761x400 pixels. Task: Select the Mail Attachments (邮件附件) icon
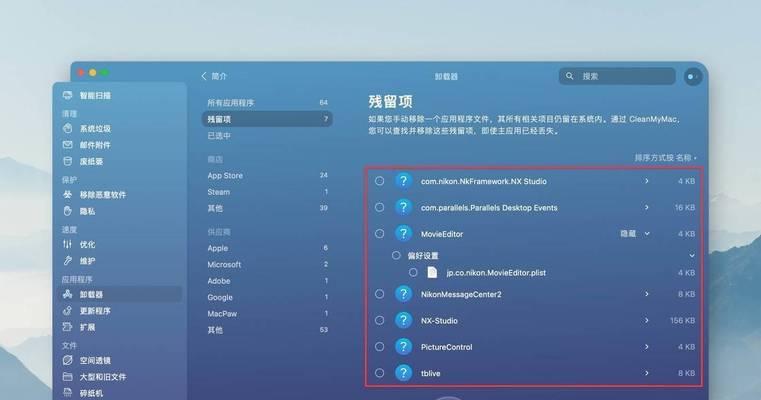click(x=67, y=145)
